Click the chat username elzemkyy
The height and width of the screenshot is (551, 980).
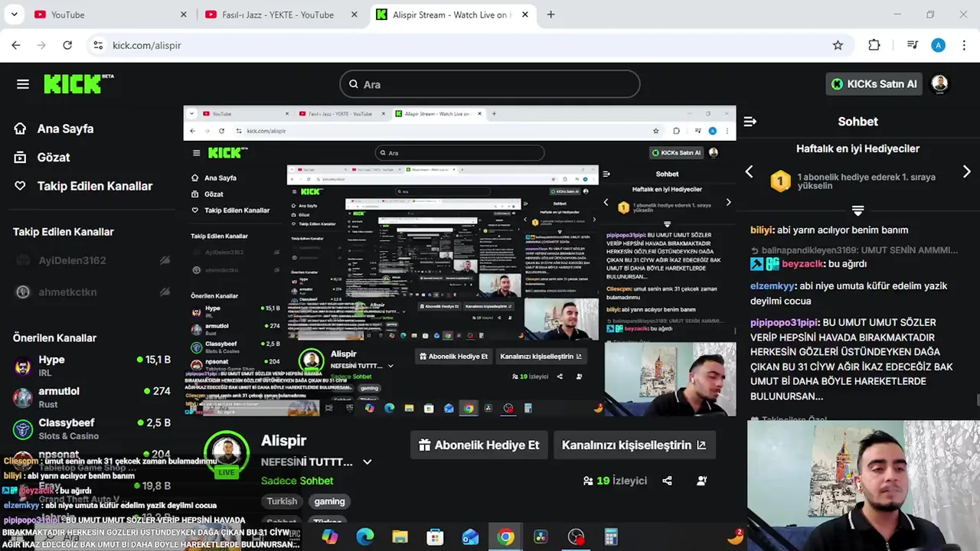click(x=773, y=285)
